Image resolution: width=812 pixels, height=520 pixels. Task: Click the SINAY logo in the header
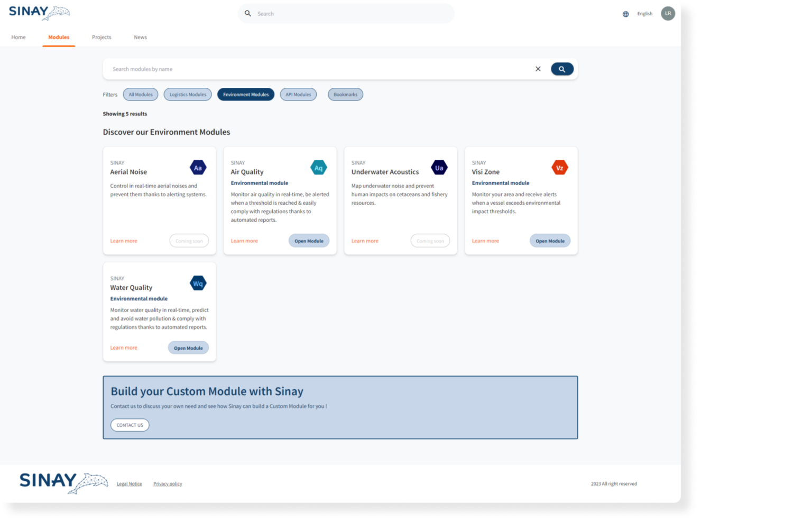point(39,13)
